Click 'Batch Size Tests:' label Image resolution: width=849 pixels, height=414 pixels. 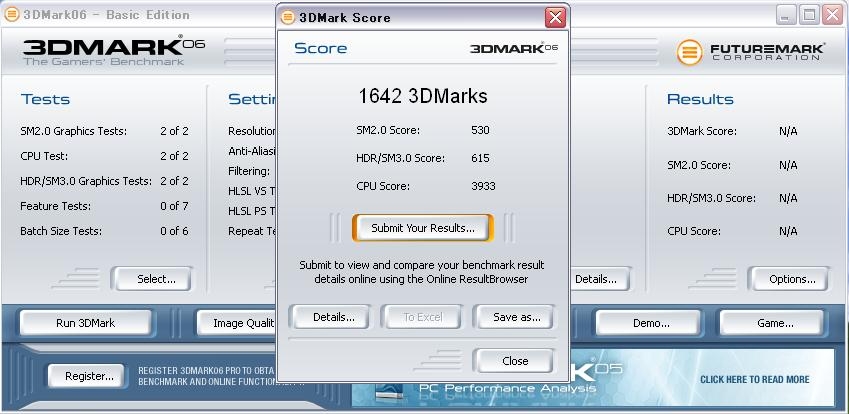pos(61,231)
